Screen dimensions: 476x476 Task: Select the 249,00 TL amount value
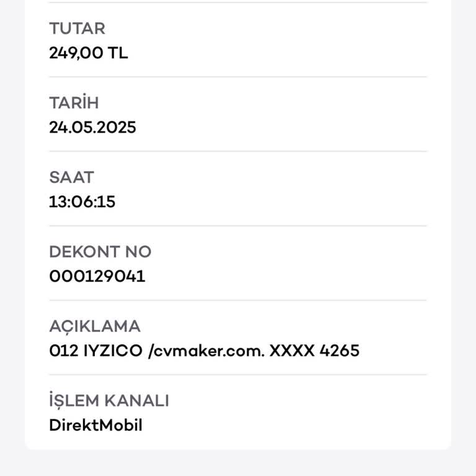tap(88, 53)
